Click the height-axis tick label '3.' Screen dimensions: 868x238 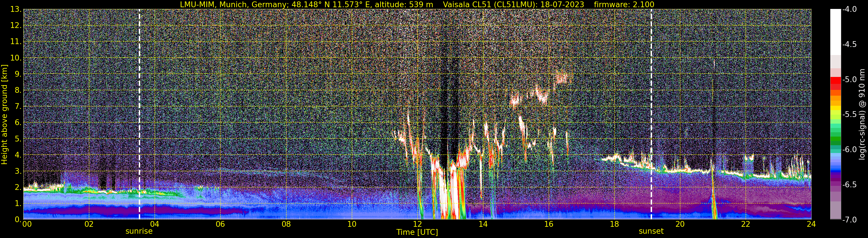(18, 171)
